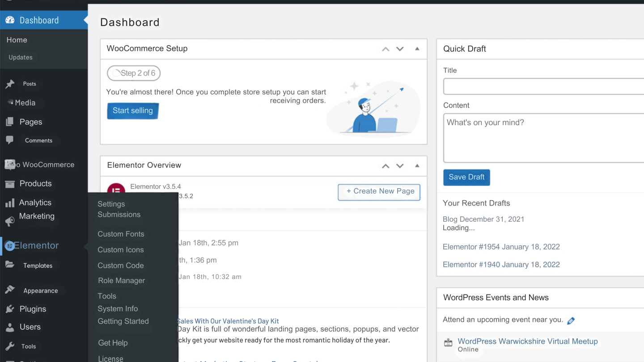Open the Marketing menu item

37,216
